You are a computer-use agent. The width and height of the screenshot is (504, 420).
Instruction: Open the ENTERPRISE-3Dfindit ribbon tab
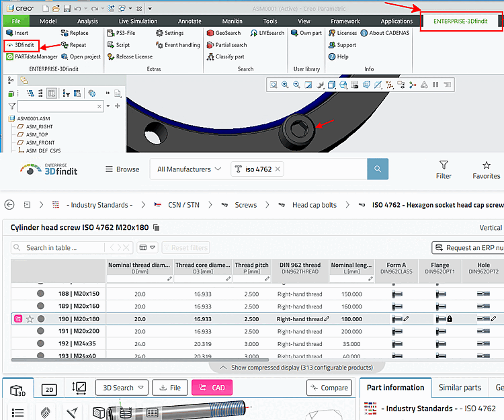coord(460,22)
